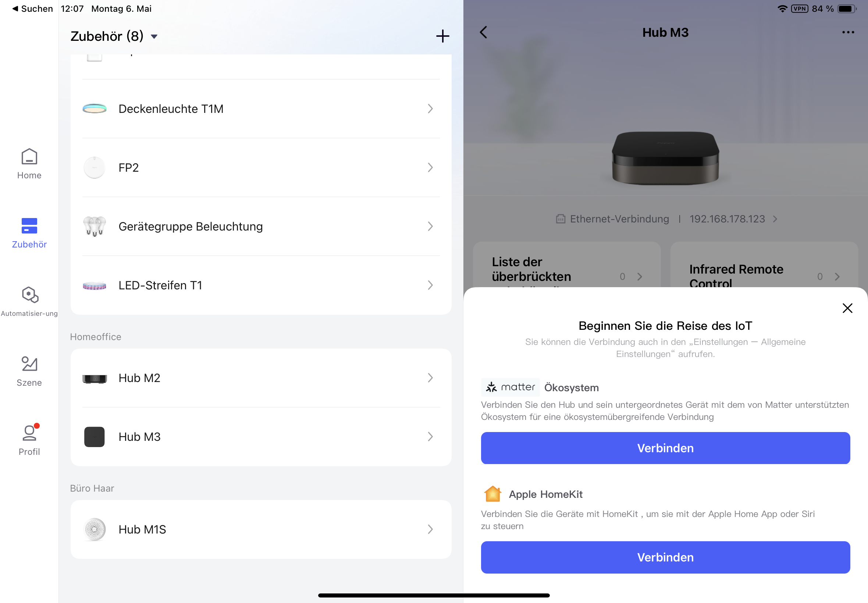This screenshot has height=603, width=868.
Task: Connect Apple HomeKit via Verbinden button
Action: (665, 557)
